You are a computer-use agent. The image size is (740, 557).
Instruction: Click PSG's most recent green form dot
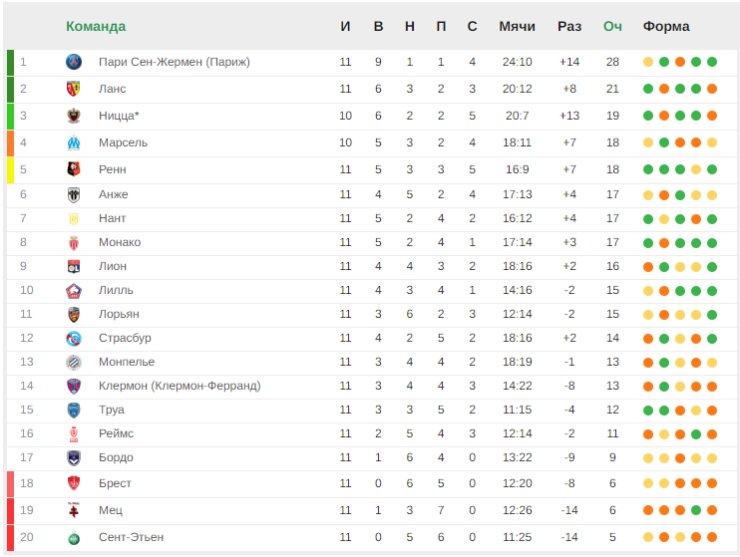712,62
